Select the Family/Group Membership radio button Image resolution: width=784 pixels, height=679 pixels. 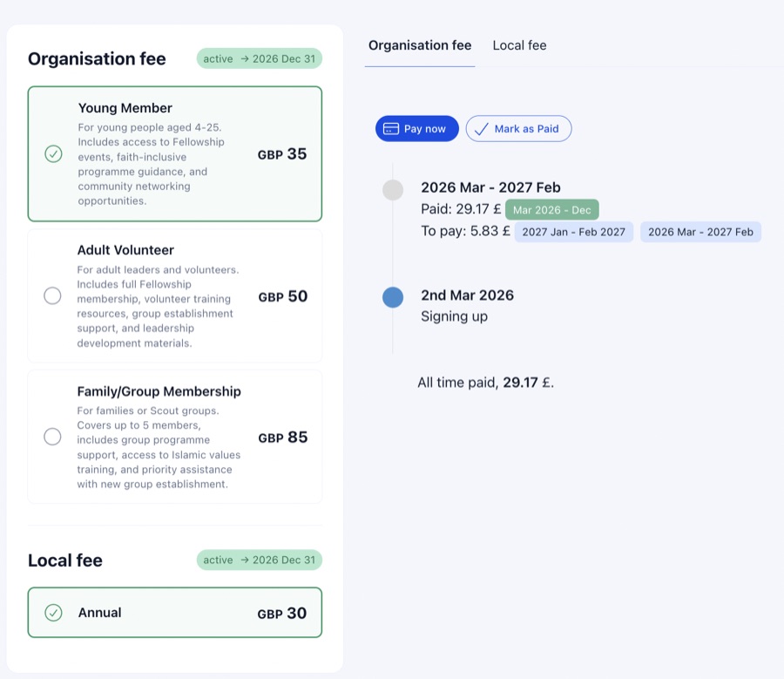coord(52,437)
